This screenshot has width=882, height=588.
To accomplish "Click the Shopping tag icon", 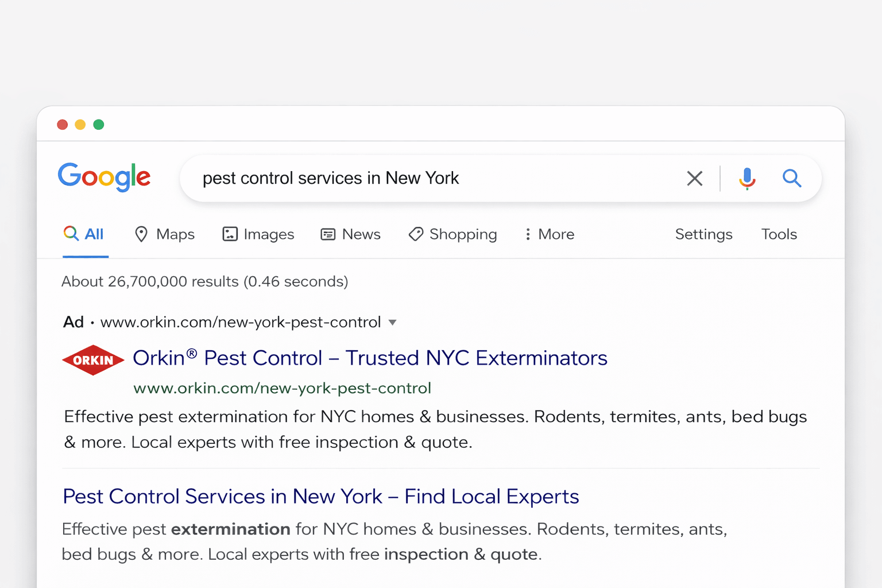I will [416, 234].
